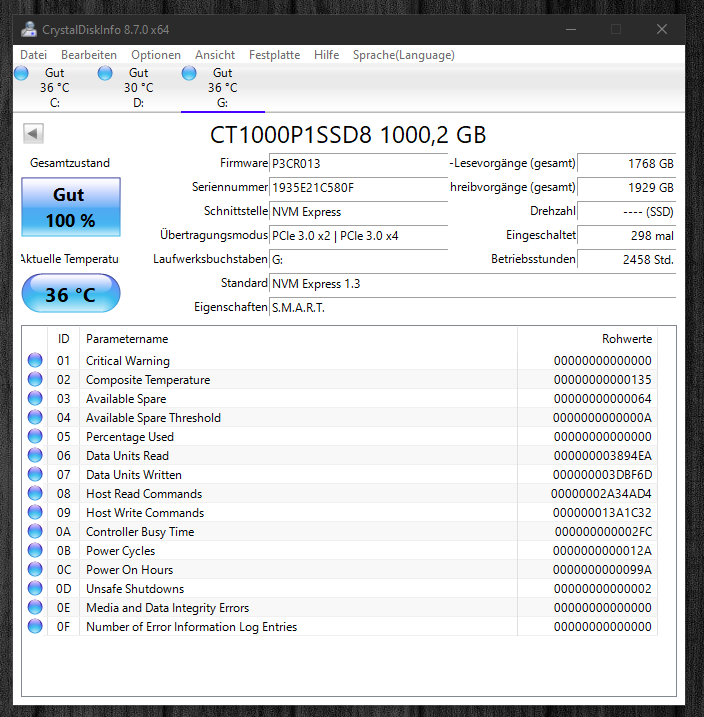This screenshot has width=704, height=717.
Task: Select the Composite Temperature parameter name
Action: click(148, 380)
